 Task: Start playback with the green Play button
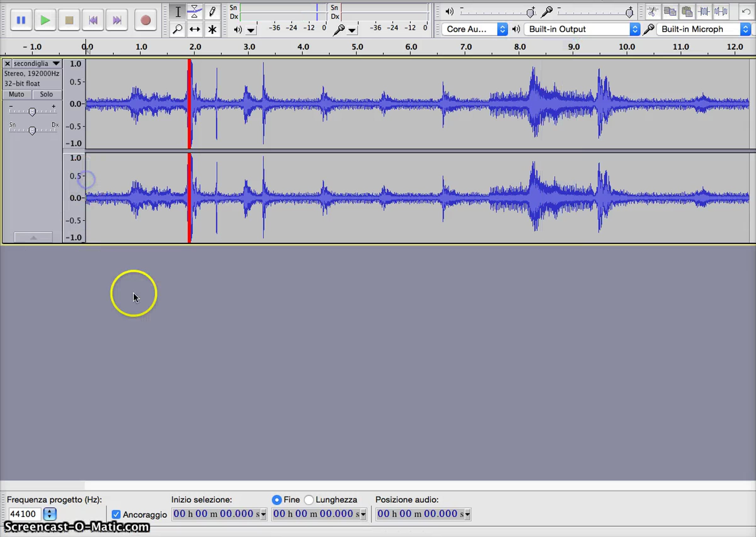point(45,20)
